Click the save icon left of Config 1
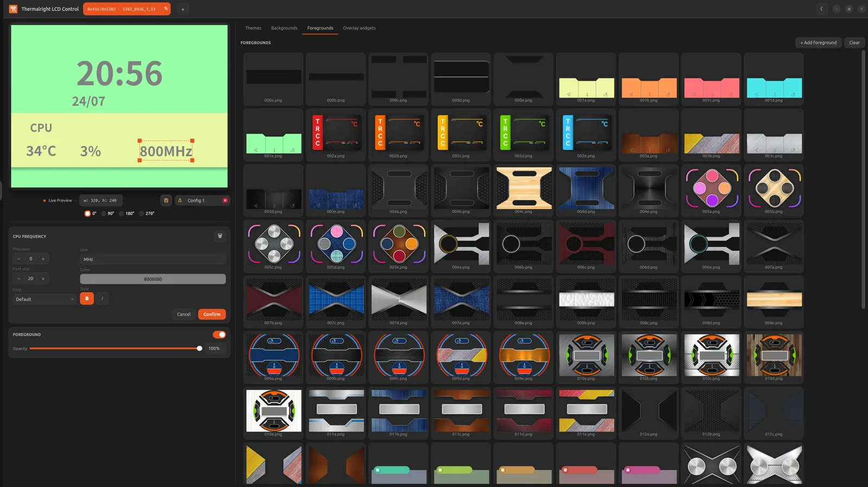Screen dimensions: 868x487 tap(166, 200)
